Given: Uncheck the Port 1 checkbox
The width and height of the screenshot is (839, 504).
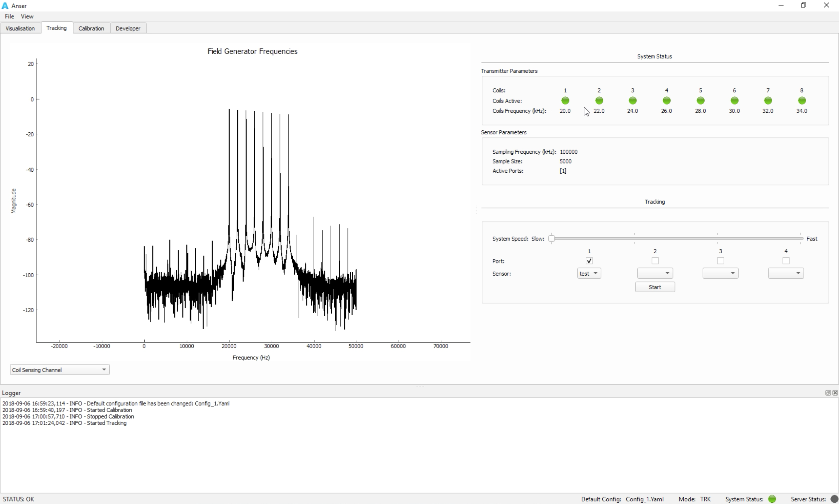Looking at the screenshot, I should click(589, 261).
